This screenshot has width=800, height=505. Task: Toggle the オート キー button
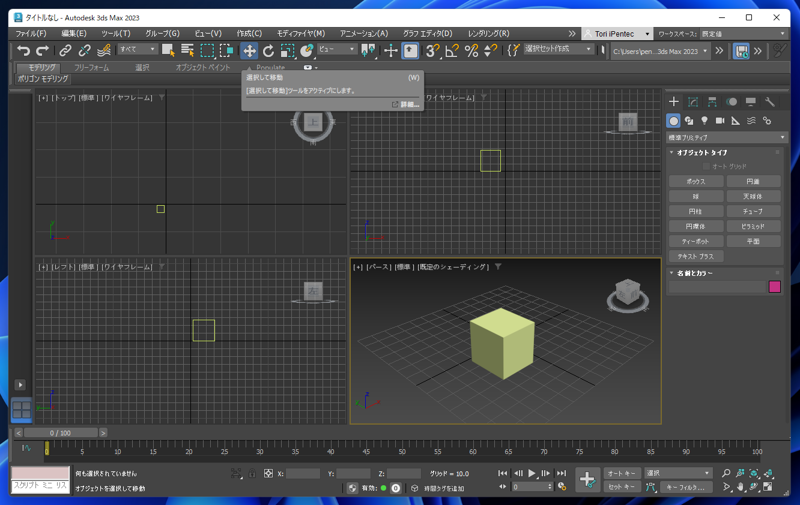(622, 473)
